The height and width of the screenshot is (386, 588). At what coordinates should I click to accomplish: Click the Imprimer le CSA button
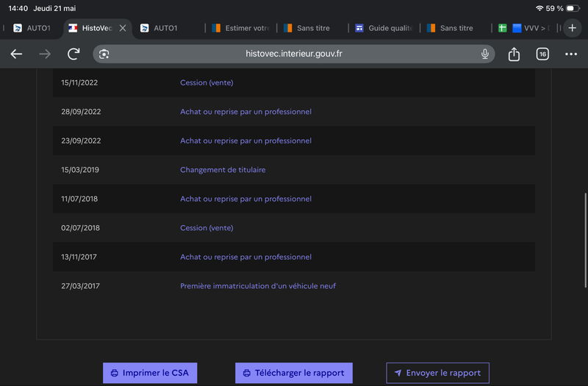coord(150,373)
